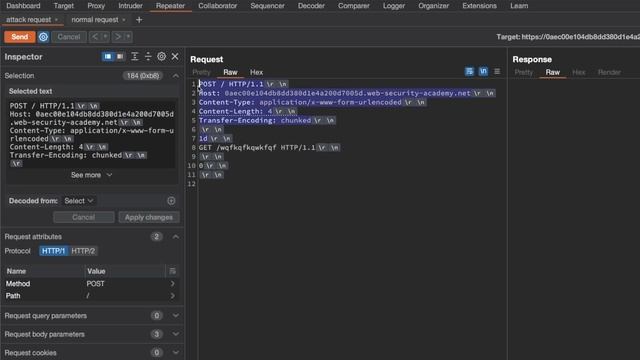Toggle Request message word wrap icon
The width and height of the screenshot is (640, 360).
click(469, 71)
